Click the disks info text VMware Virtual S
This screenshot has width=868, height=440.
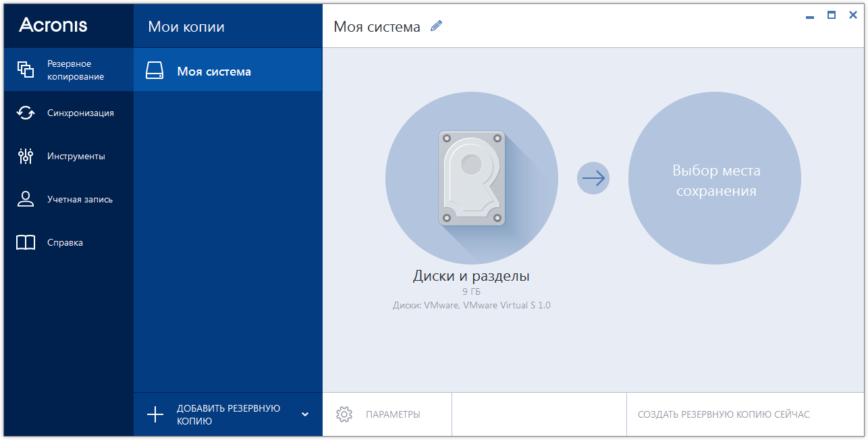[471, 304]
